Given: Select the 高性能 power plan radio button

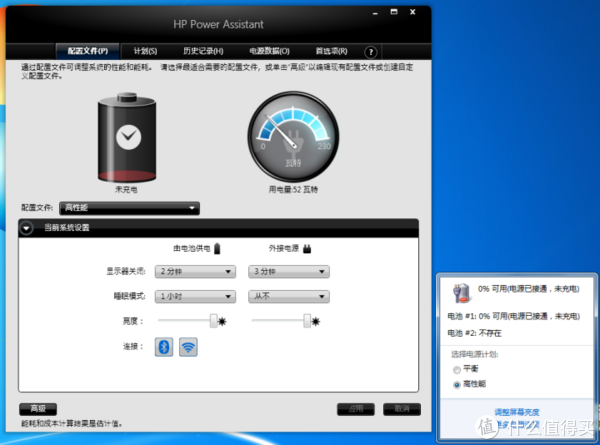Looking at the screenshot, I should pyautogui.click(x=457, y=385).
